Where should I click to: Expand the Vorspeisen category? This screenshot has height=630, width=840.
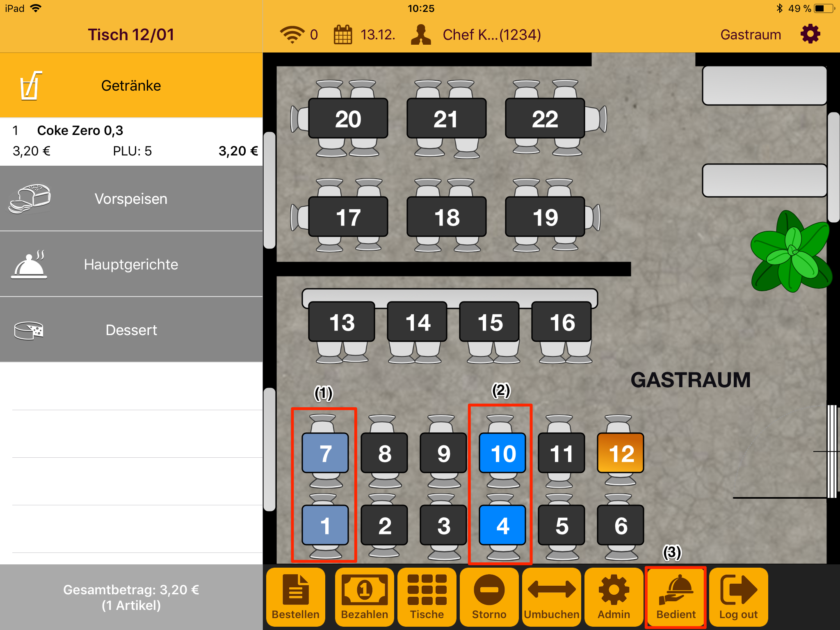[131, 199]
